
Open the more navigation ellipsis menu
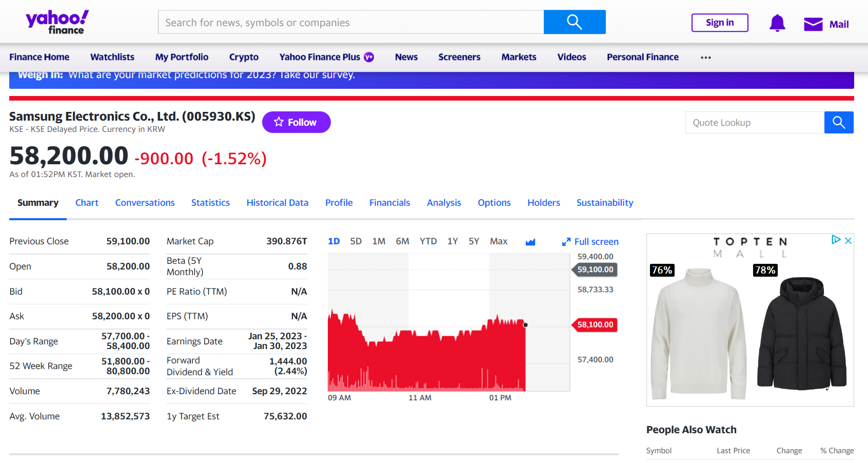tap(706, 57)
